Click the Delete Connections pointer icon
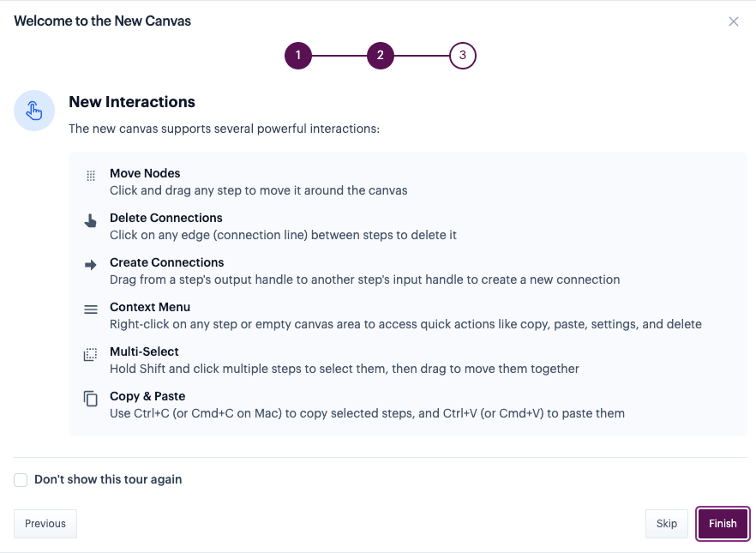The image size is (756, 553). point(91,220)
